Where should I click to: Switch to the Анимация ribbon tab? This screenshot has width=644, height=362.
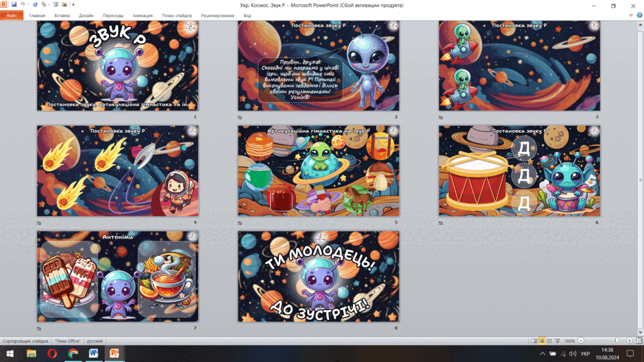(x=143, y=16)
